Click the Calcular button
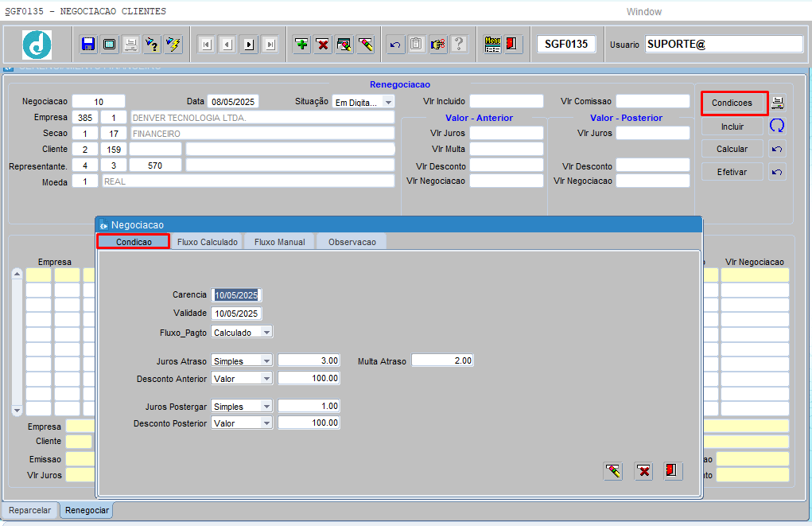This screenshot has width=812, height=526. (732, 149)
